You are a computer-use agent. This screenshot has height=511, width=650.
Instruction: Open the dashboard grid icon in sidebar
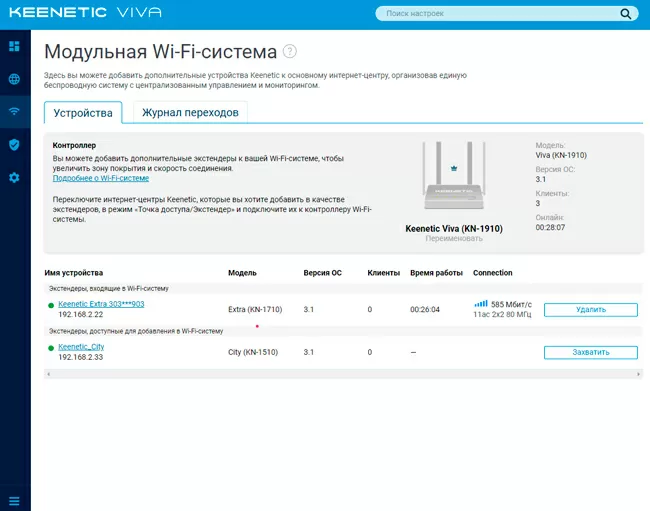click(x=14, y=47)
